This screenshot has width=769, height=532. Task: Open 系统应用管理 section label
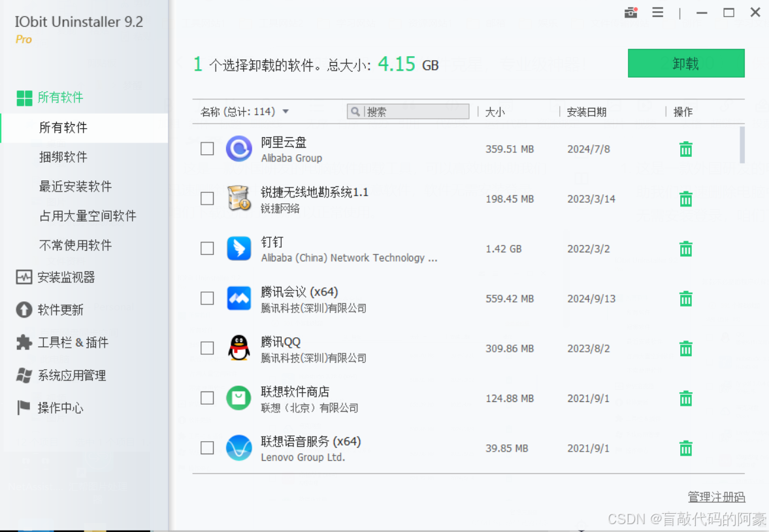(x=72, y=375)
